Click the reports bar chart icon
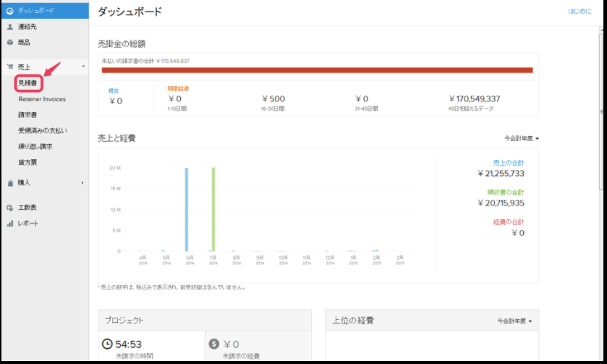This screenshot has width=607, height=364. point(10,224)
